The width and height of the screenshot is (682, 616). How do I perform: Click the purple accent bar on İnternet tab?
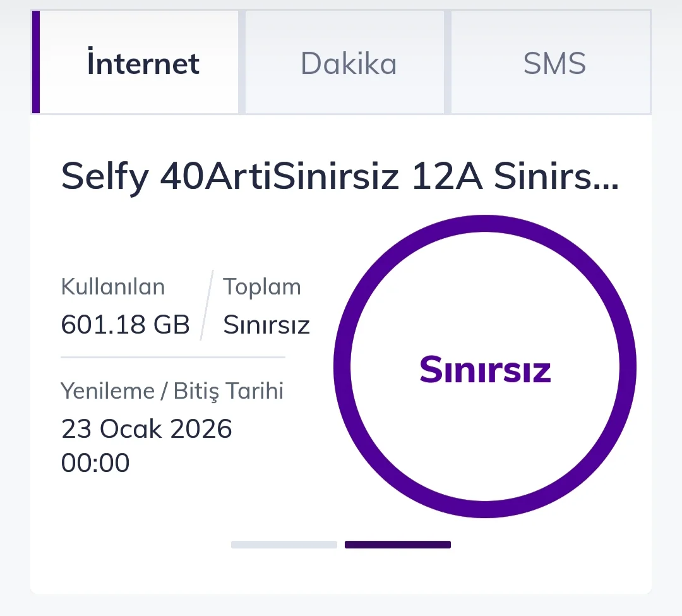[x=35, y=62]
